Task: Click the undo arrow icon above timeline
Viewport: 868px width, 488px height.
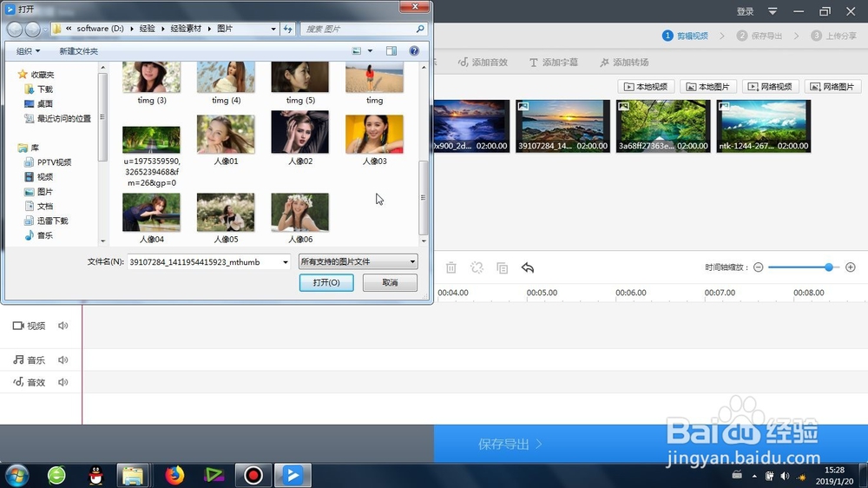Action: [x=528, y=268]
